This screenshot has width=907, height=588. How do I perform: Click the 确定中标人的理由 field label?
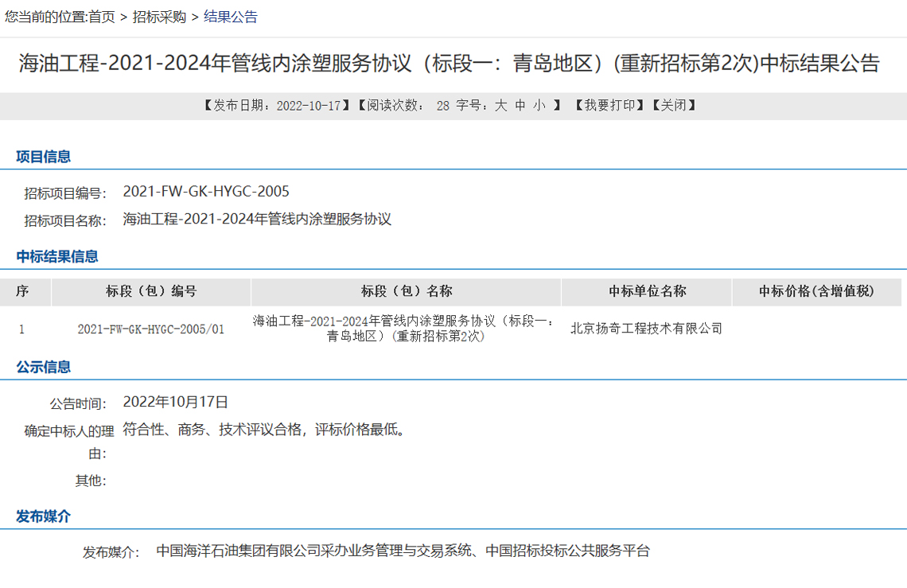pyautogui.click(x=69, y=442)
